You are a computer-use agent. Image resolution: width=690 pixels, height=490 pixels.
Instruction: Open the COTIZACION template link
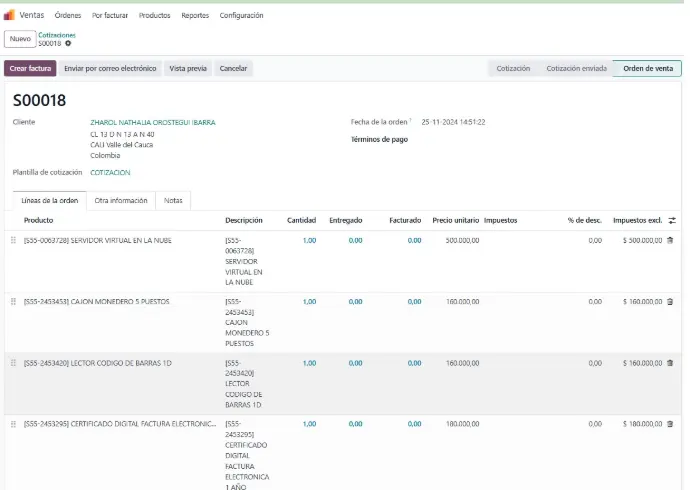[110, 172]
